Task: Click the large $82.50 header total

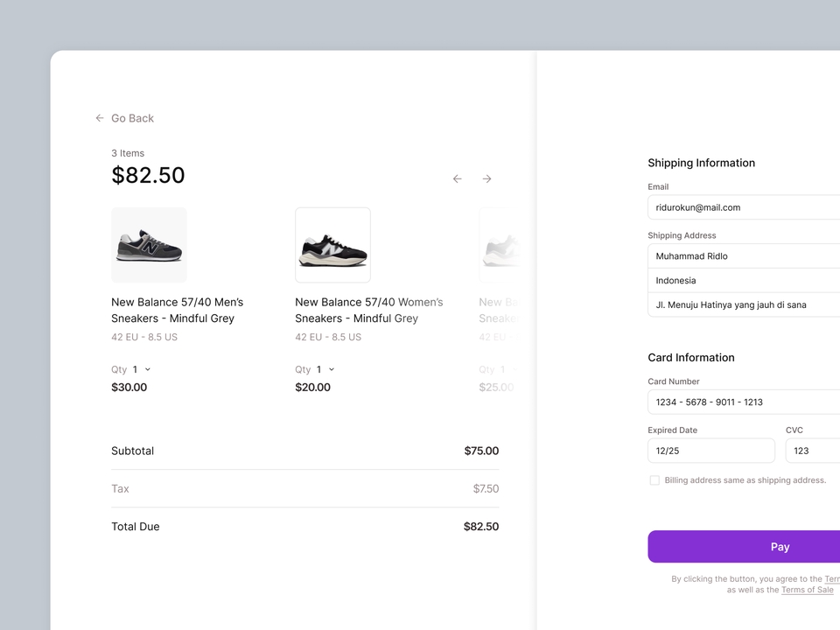Action: pyautogui.click(x=148, y=175)
